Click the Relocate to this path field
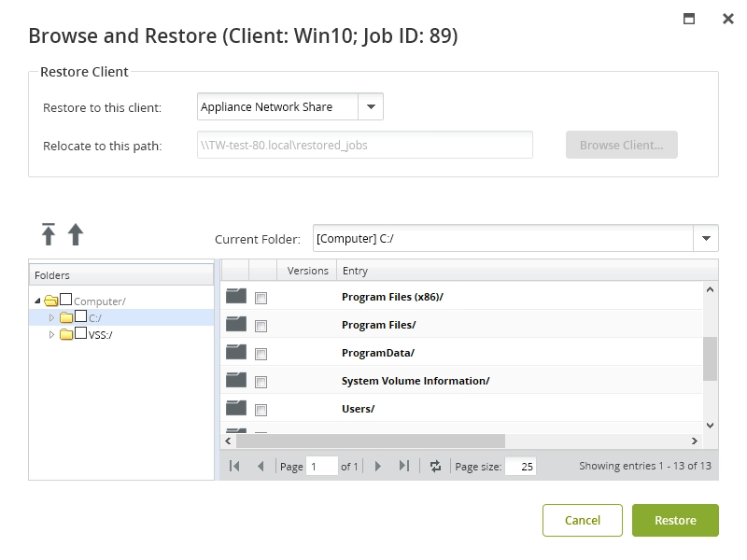 coord(365,145)
